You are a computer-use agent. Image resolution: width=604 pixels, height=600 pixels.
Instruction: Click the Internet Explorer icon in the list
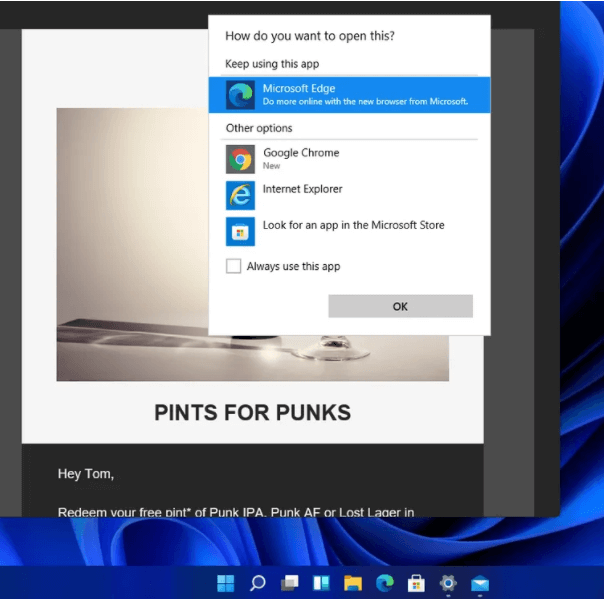(x=240, y=195)
